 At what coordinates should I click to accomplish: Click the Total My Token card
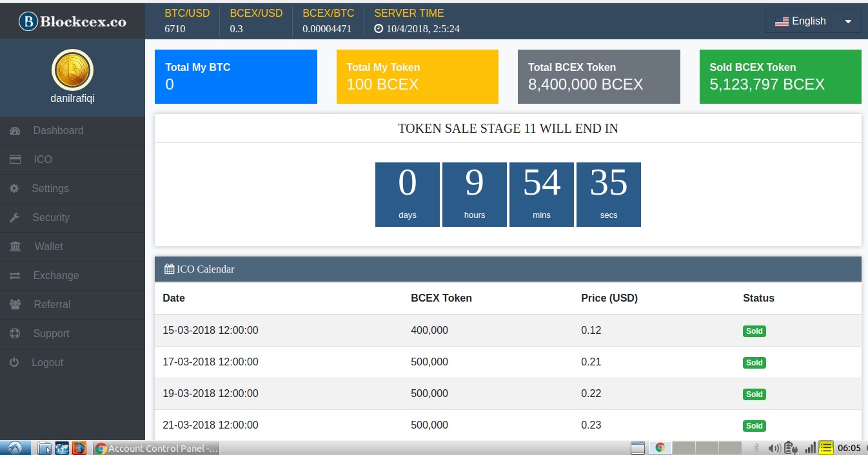point(417,77)
